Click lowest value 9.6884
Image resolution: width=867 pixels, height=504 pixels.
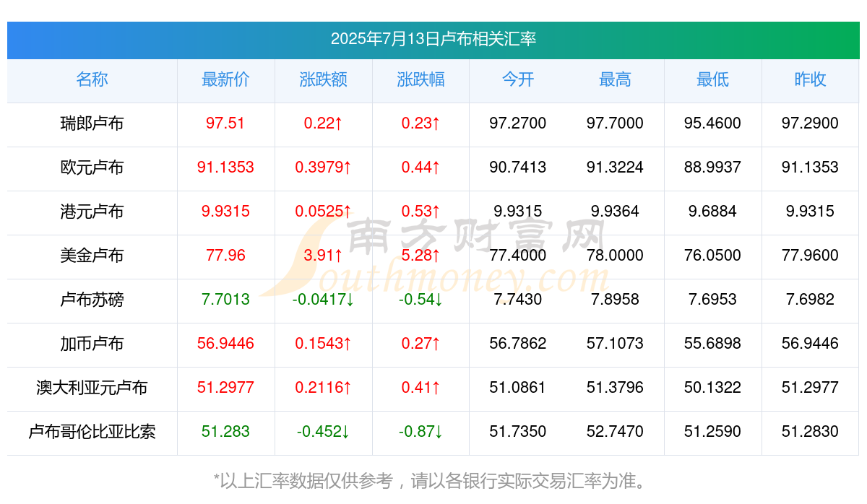pyautogui.click(x=712, y=212)
